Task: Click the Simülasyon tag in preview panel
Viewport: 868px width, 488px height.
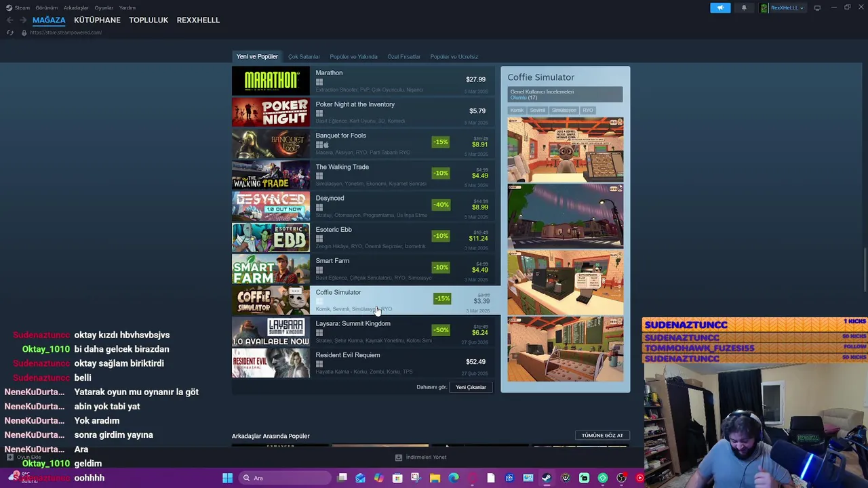Action: pyautogui.click(x=564, y=110)
